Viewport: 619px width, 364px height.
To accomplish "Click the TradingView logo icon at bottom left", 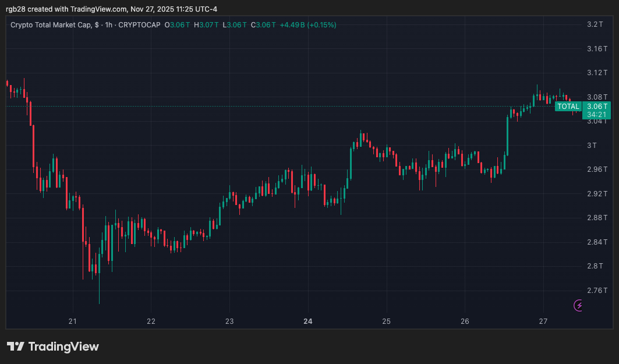I will [x=16, y=347].
